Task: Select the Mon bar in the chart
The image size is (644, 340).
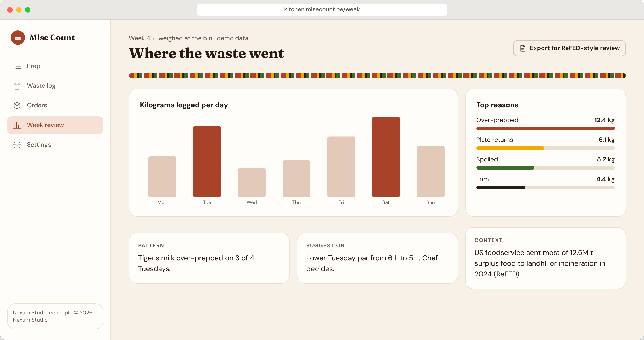Action: (x=162, y=177)
